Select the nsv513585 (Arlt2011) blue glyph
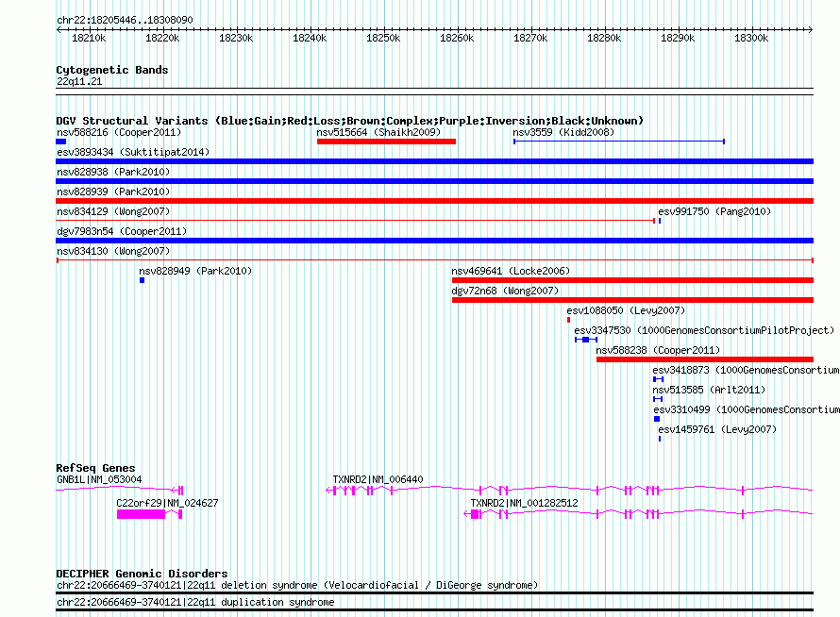The width and height of the screenshot is (840, 617). [x=658, y=399]
